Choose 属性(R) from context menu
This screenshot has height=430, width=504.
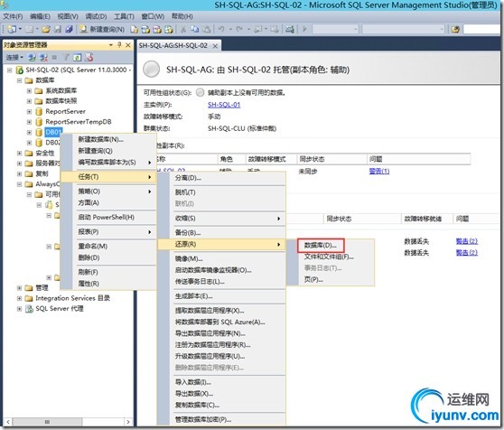(x=89, y=284)
